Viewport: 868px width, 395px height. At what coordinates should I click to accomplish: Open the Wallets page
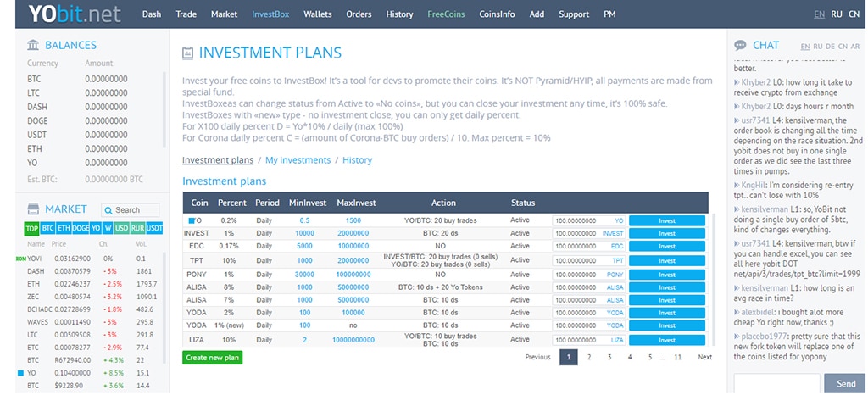[318, 14]
